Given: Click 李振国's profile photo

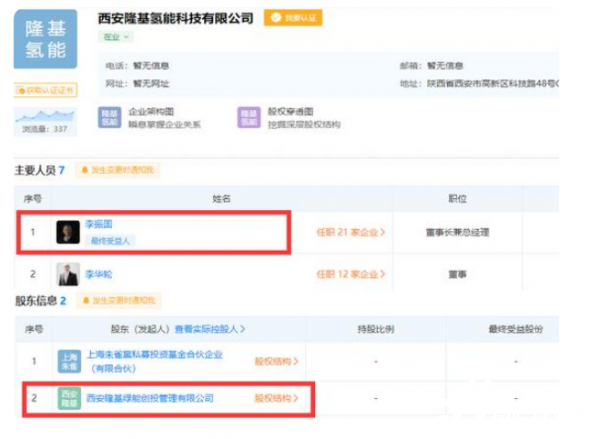Looking at the screenshot, I should coord(68,232).
